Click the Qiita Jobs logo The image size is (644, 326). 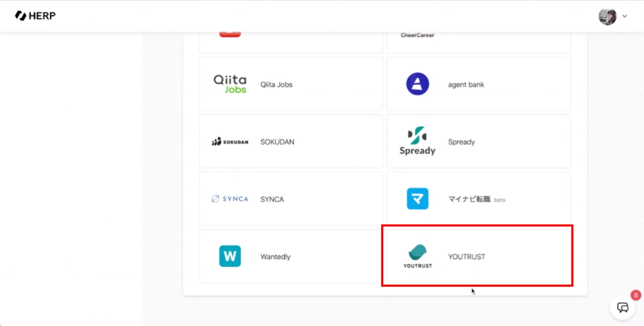coord(230,84)
